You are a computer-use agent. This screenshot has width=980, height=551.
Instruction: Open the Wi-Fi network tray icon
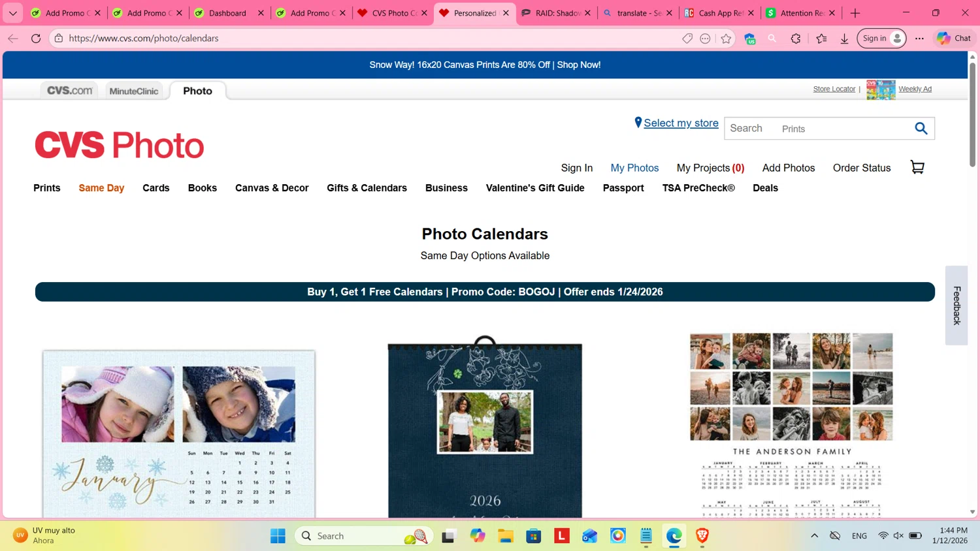point(883,536)
